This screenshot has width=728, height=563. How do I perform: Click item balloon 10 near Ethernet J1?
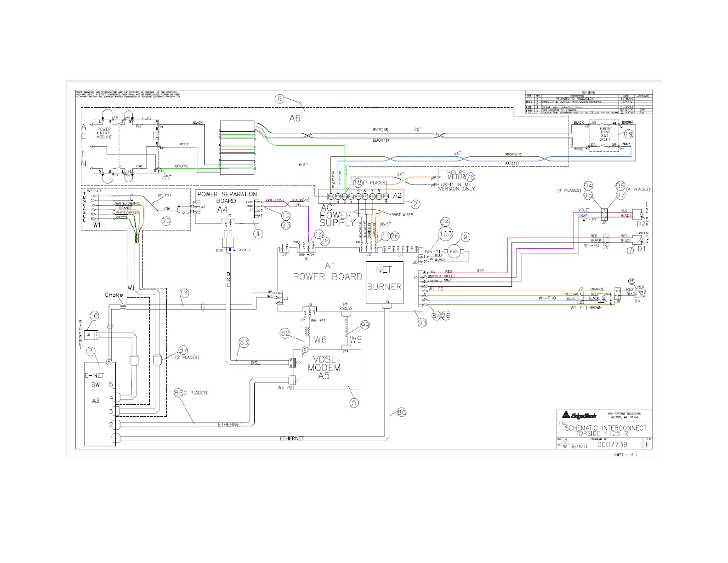94,316
